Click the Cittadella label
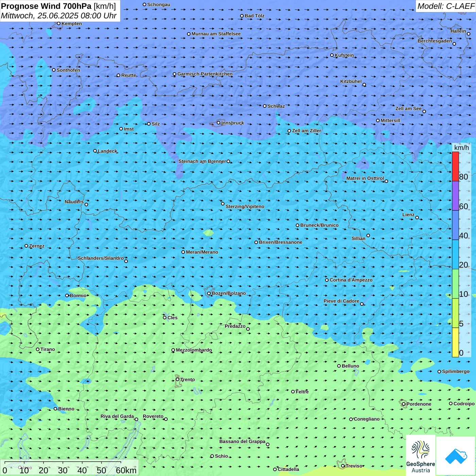 288,469
